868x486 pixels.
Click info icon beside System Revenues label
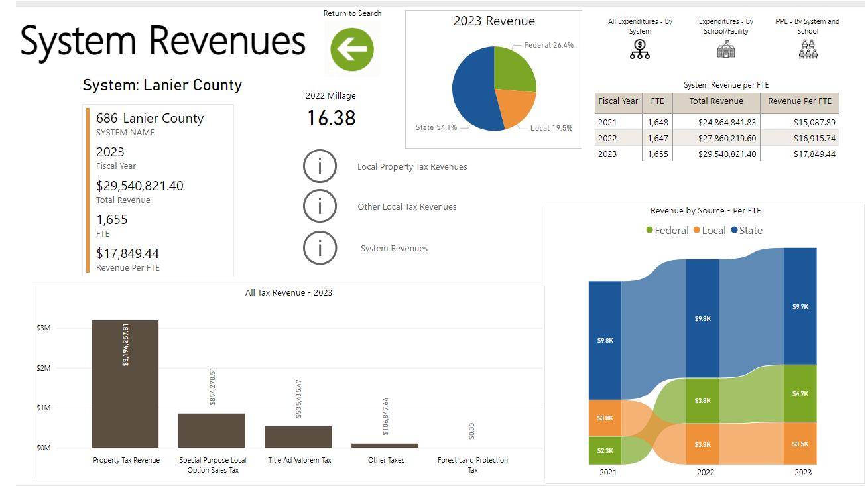(x=320, y=248)
